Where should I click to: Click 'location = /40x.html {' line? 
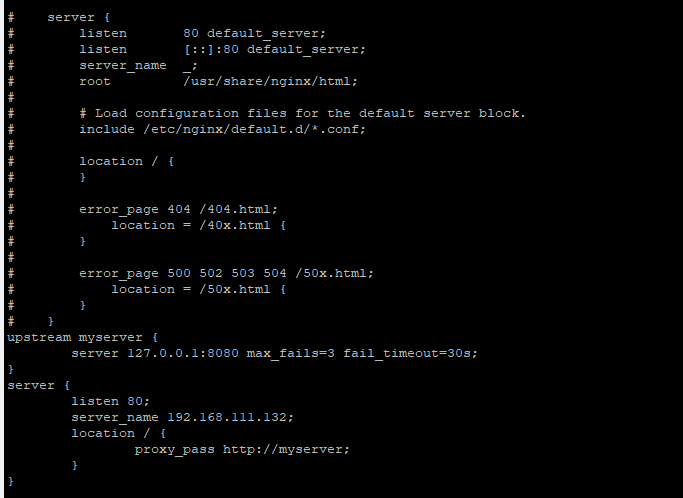(198, 225)
